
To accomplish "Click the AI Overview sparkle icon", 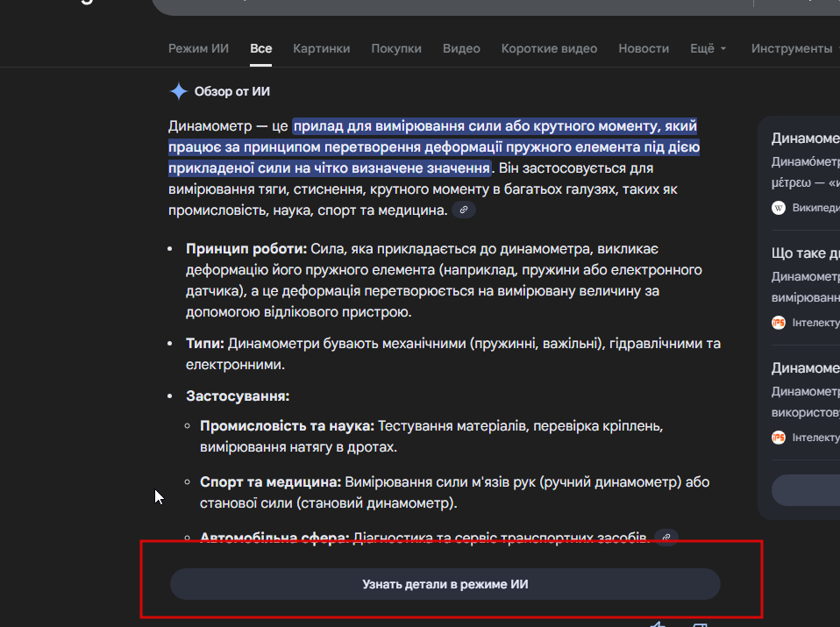I will pyautogui.click(x=179, y=91).
